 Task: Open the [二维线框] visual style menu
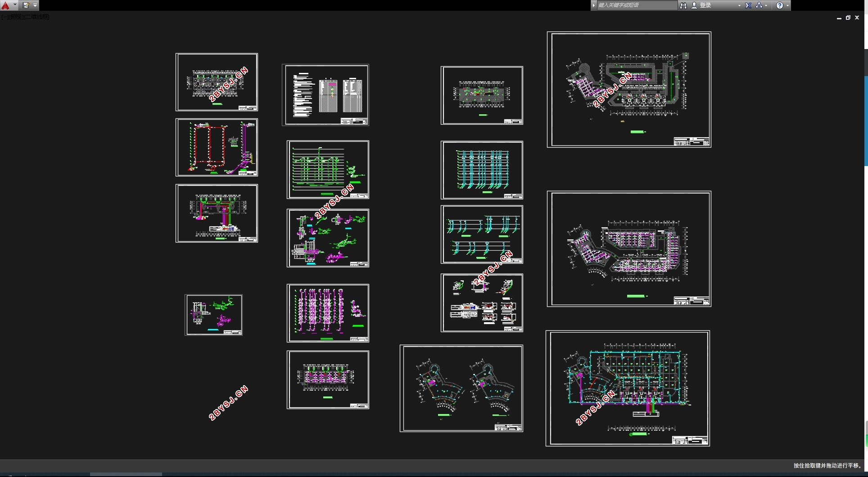(37, 17)
